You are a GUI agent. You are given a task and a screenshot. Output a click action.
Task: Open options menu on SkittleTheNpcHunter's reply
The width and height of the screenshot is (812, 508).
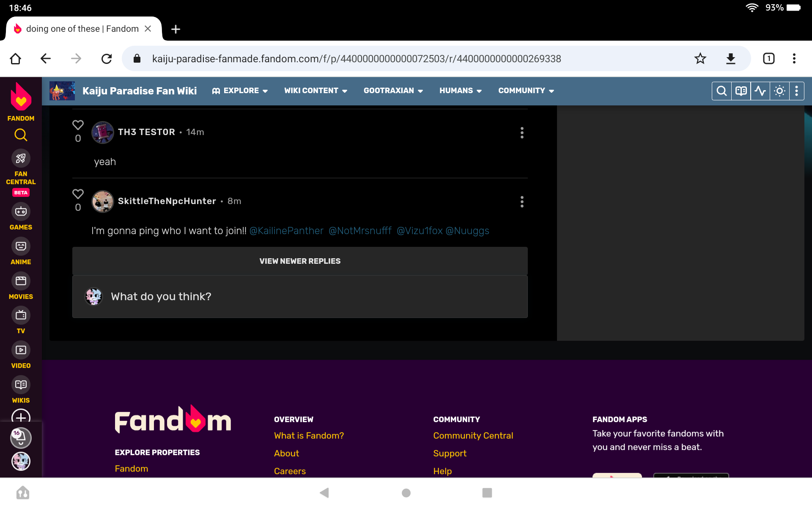(x=522, y=202)
